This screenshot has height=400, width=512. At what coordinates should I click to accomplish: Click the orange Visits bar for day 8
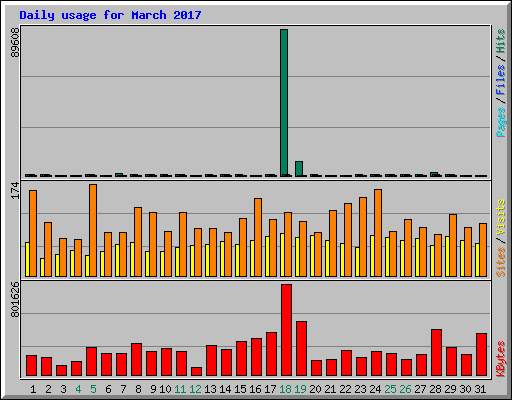tap(138, 242)
